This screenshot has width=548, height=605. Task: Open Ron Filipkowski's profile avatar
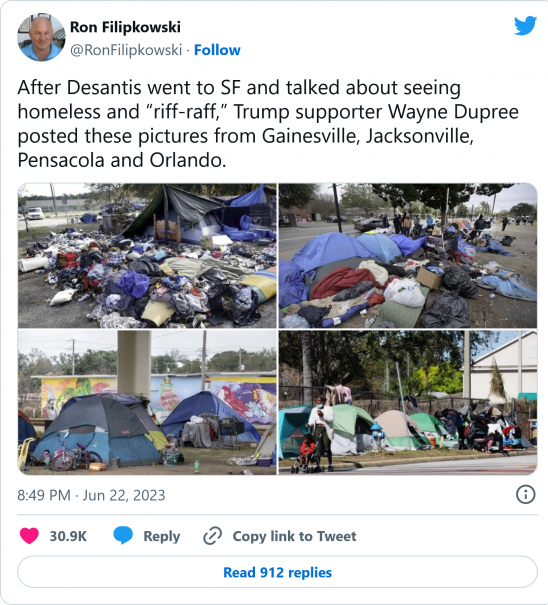click(x=41, y=37)
